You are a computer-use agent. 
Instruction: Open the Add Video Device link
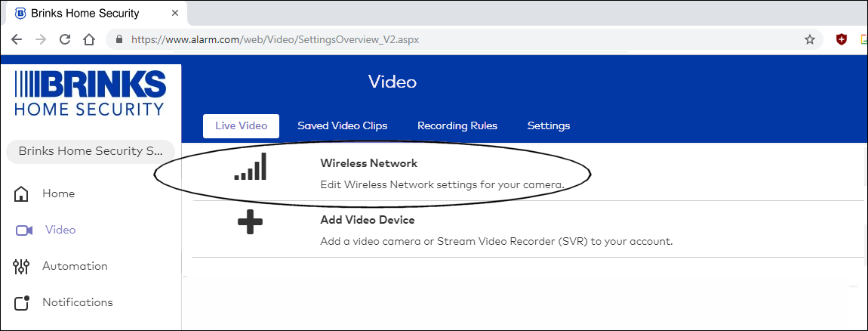tap(367, 220)
